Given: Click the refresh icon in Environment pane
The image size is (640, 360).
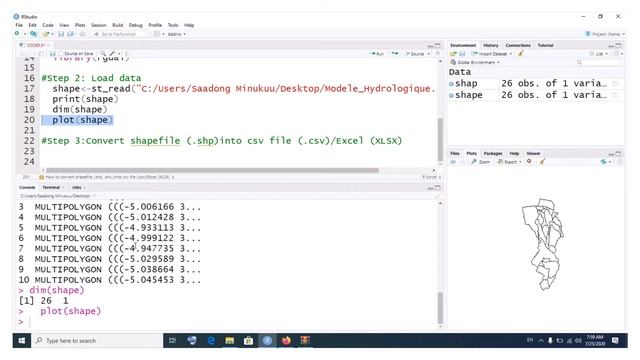Looking at the screenshot, I should tap(617, 53).
